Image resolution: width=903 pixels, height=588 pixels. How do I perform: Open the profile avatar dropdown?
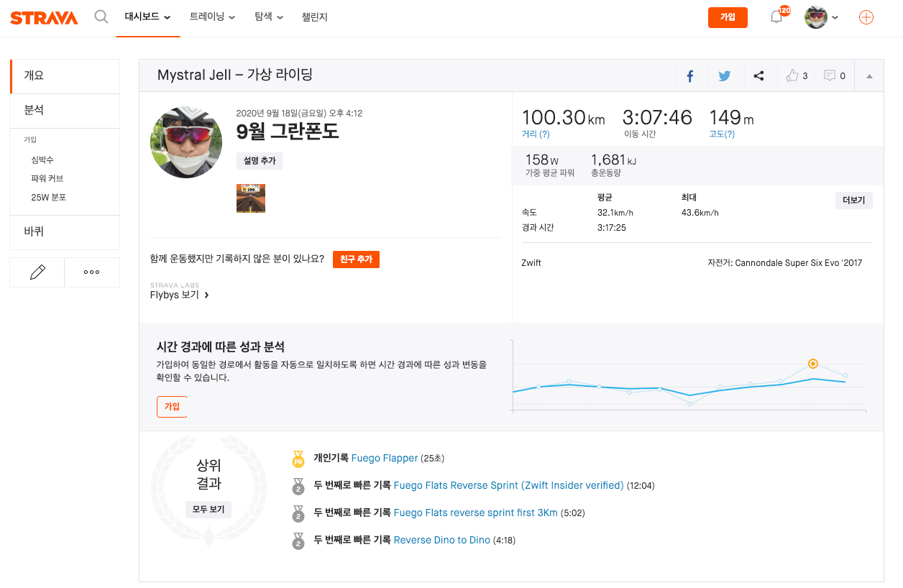tap(822, 17)
